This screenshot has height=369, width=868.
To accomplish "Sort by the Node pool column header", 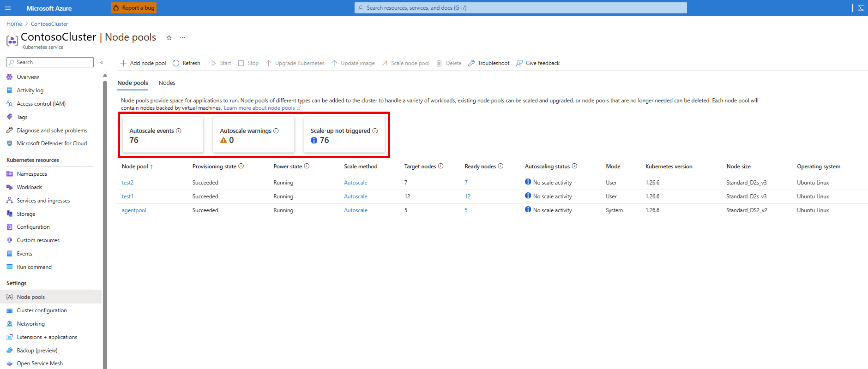I will (137, 167).
